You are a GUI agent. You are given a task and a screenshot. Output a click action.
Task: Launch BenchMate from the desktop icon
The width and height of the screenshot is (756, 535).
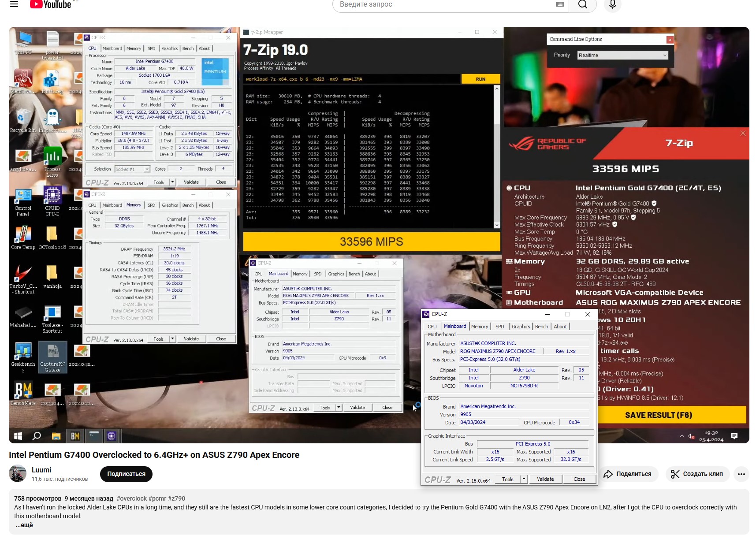tap(23, 394)
